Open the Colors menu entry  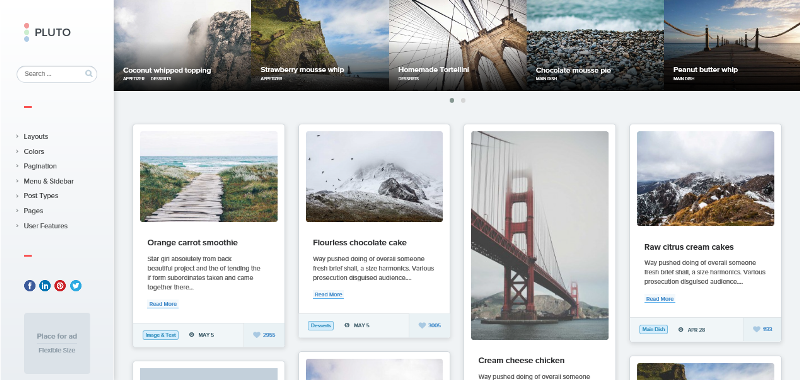click(34, 151)
